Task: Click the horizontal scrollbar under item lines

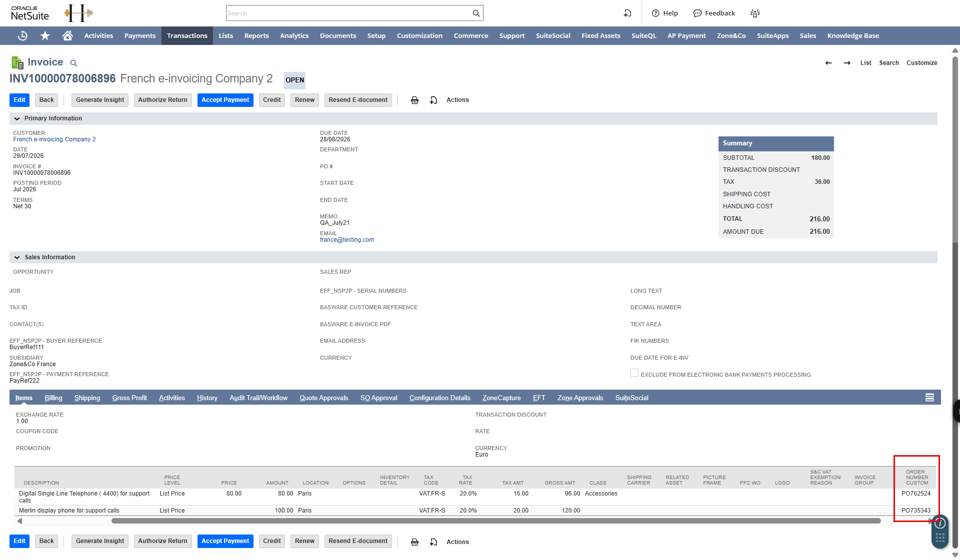Action: 496,521
